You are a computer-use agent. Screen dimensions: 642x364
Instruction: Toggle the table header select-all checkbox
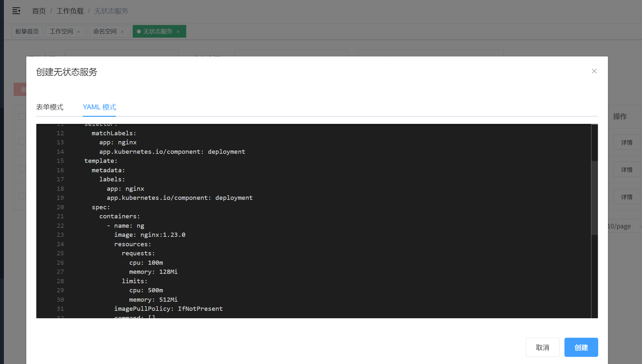(x=22, y=116)
